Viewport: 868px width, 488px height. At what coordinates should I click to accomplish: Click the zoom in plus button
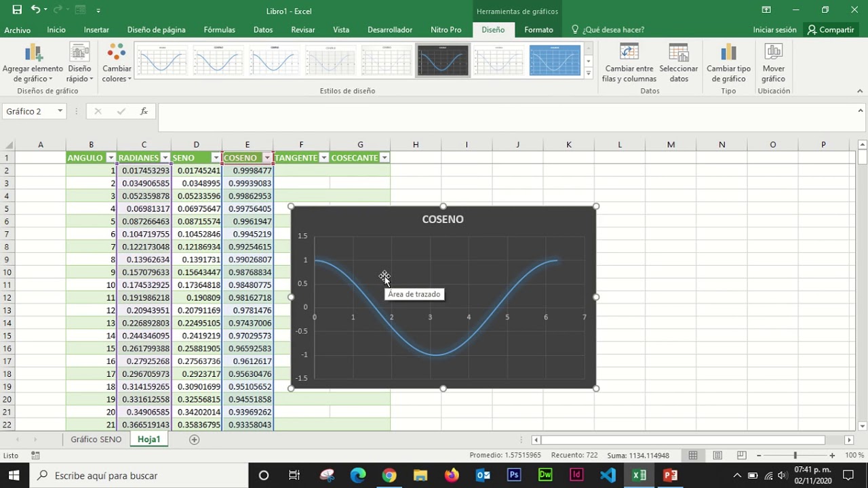pos(832,455)
